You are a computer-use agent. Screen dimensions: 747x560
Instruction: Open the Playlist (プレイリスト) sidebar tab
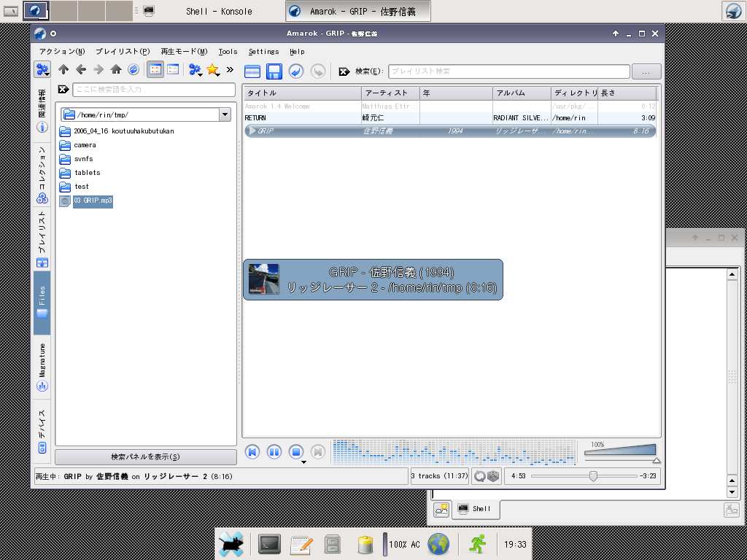click(x=42, y=239)
